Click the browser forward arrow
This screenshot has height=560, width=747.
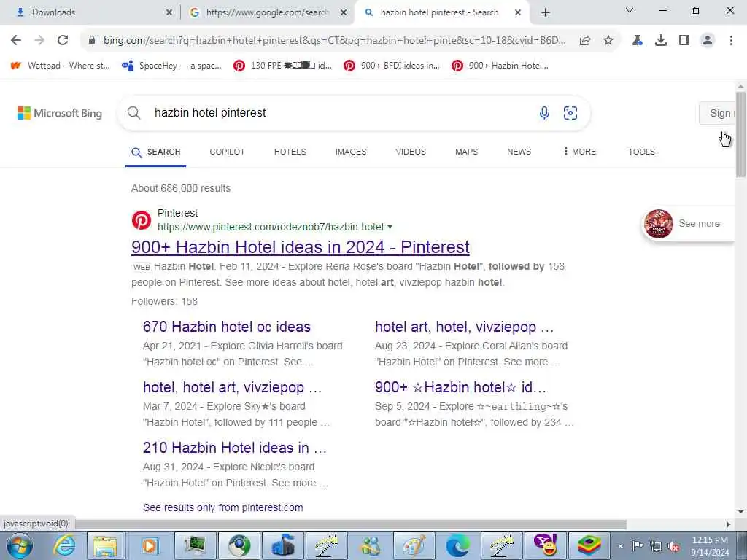39,41
